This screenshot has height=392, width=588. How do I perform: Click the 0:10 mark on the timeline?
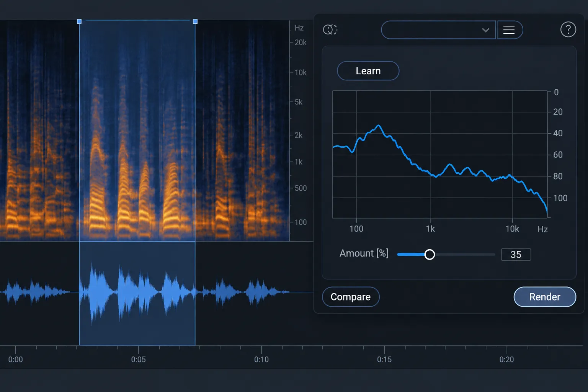coord(261,359)
